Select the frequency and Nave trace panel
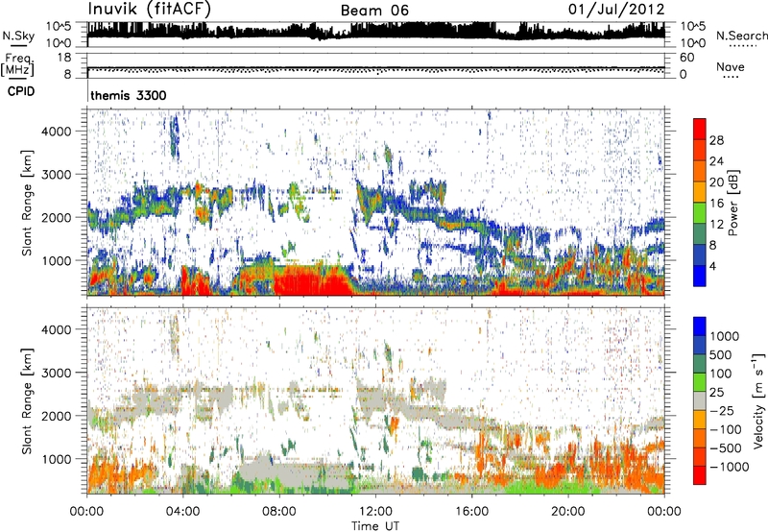Image resolution: width=768 pixels, height=532 pixels. [375, 65]
